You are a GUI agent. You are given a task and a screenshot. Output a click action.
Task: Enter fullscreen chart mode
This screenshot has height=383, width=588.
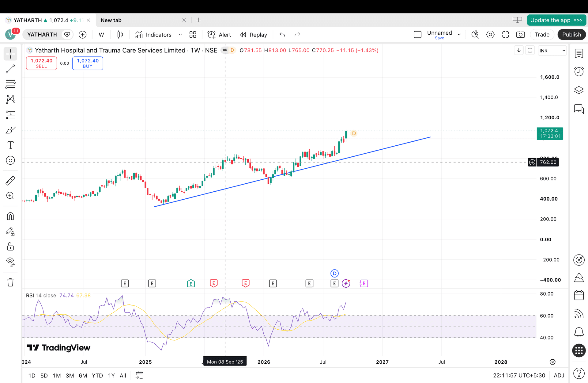click(506, 35)
